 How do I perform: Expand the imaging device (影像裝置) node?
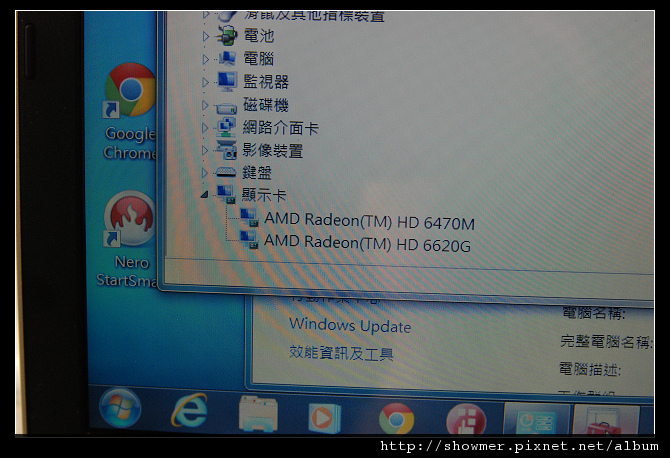click(x=205, y=150)
